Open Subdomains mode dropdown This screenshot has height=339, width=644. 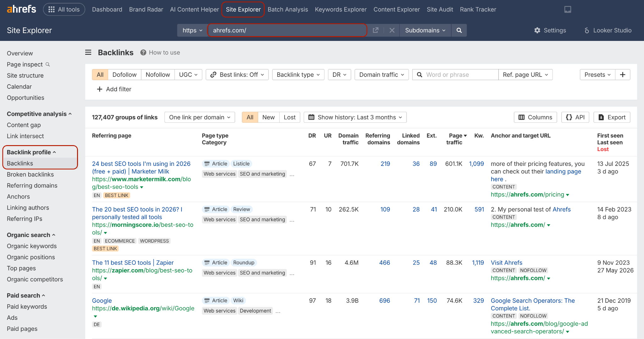click(425, 30)
